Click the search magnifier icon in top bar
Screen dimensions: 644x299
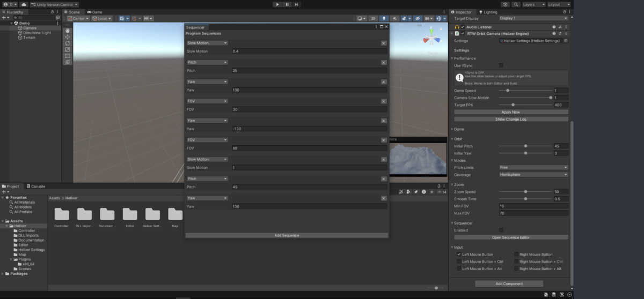[516, 4]
